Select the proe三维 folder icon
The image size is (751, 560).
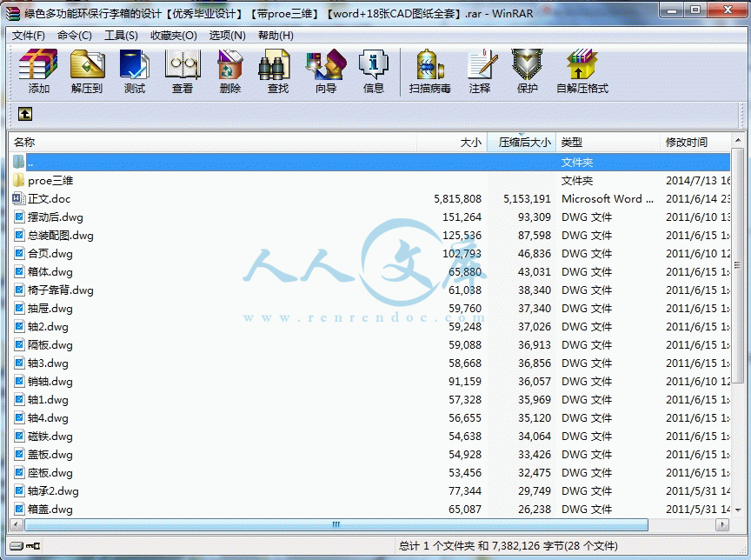click(18, 181)
